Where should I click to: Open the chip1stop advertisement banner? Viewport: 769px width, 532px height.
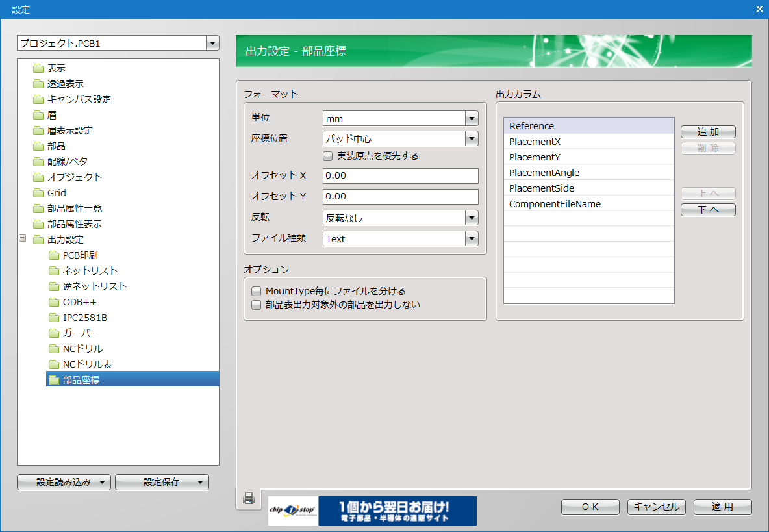click(372, 511)
